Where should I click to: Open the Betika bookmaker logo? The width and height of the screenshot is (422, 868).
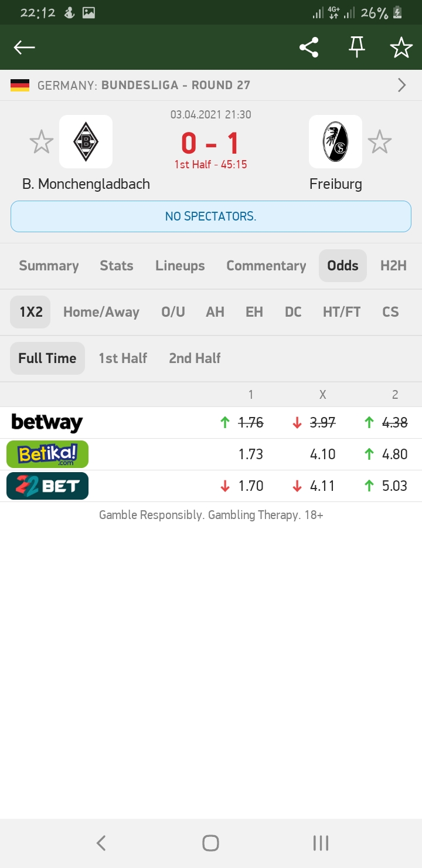(x=47, y=454)
